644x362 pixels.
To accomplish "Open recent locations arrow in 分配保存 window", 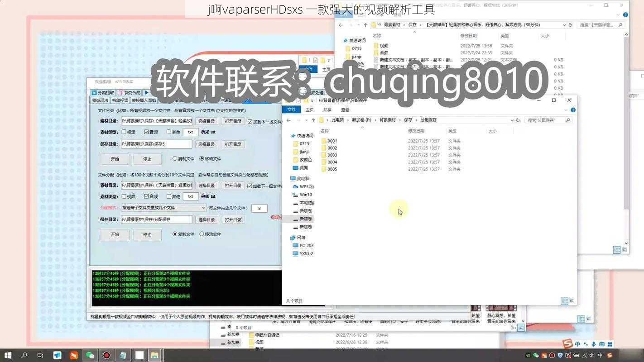I will (x=306, y=120).
